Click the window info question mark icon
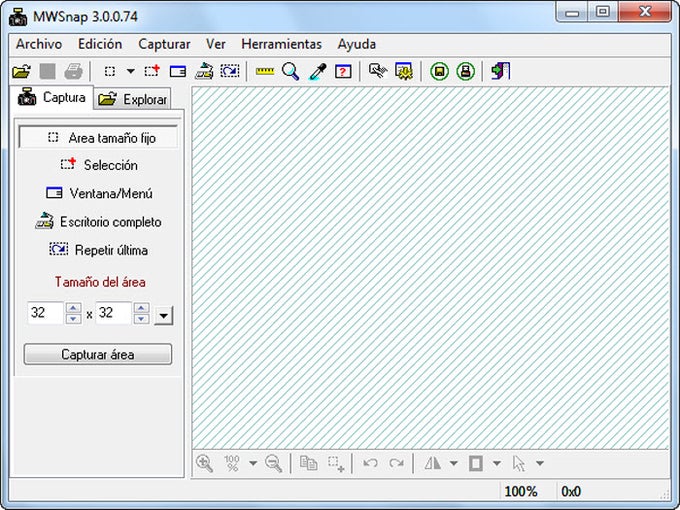This screenshot has height=510, width=680. 343,71
